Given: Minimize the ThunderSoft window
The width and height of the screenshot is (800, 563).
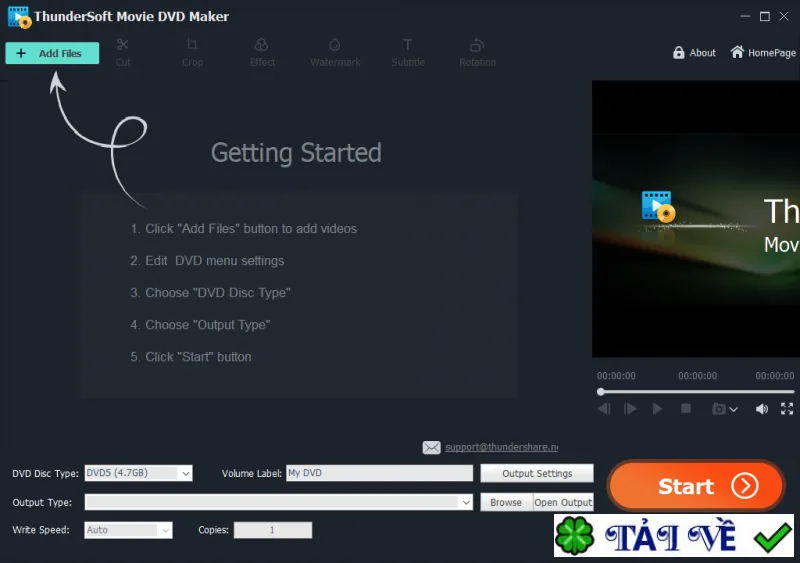Looking at the screenshot, I should coord(745,16).
